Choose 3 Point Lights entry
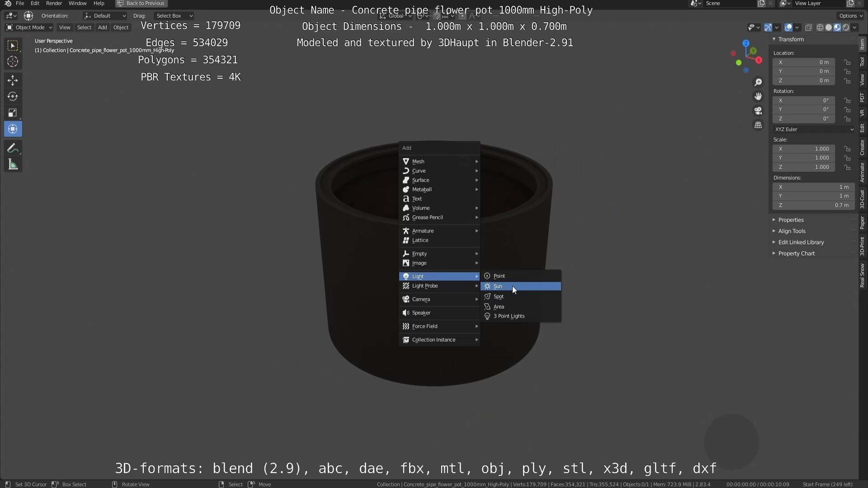 click(521, 316)
